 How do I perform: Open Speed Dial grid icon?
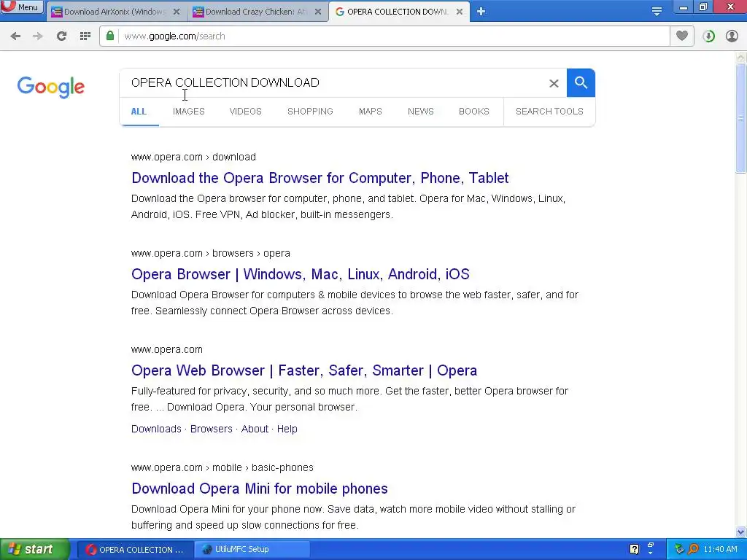[x=85, y=36]
